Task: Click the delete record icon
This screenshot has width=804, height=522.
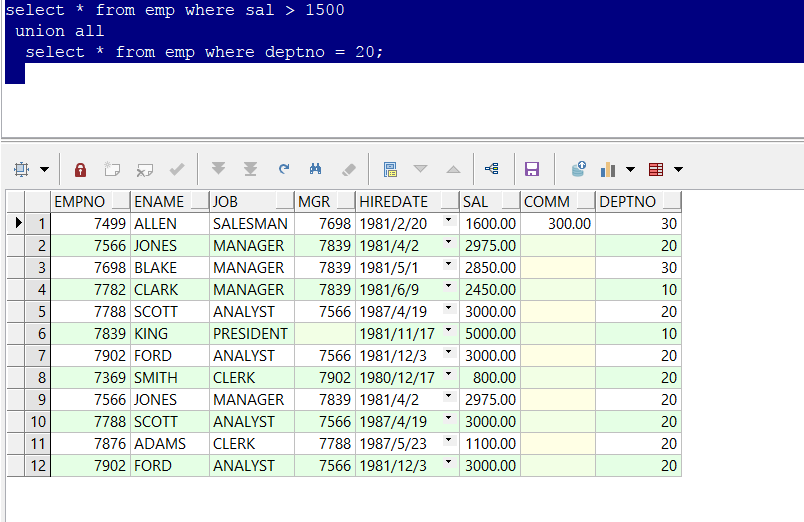Action: 145,169
